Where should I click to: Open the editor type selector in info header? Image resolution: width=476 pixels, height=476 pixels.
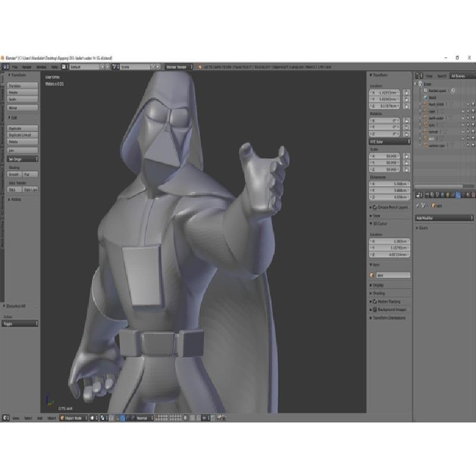(5, 67)
